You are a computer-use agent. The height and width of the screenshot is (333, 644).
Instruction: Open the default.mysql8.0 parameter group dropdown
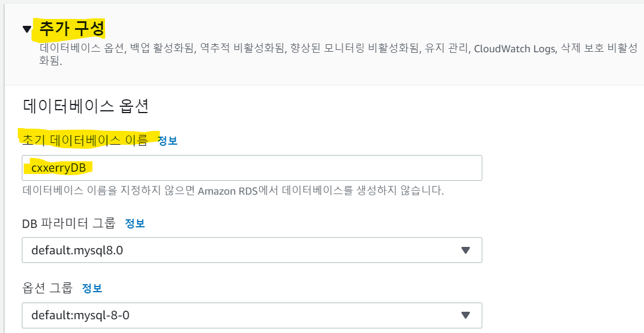coord(241,250)
